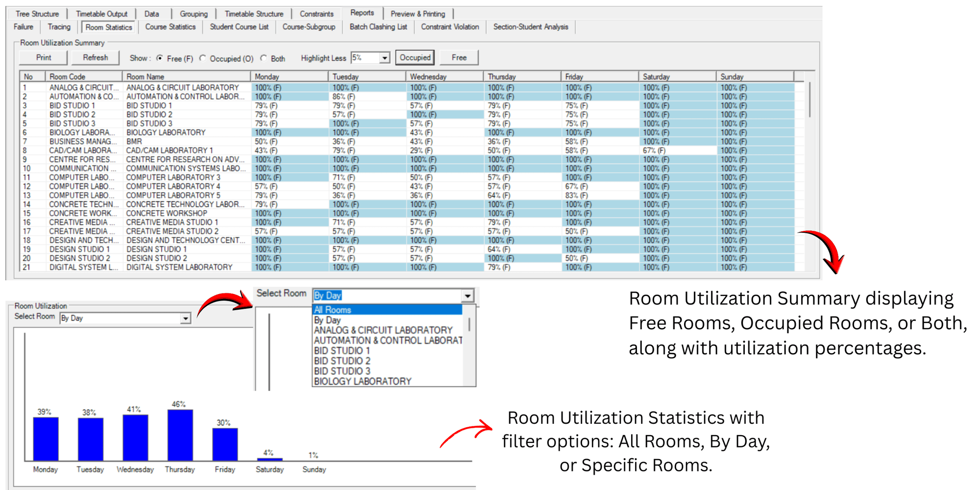
Task: Click the Saturday column header
Action: pyautogui.click(x=677, y=76)
